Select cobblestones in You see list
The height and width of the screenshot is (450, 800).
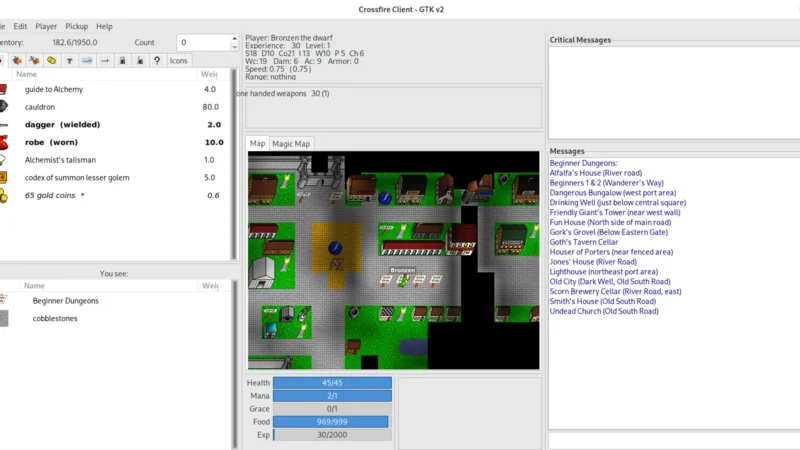pos(115,318)
